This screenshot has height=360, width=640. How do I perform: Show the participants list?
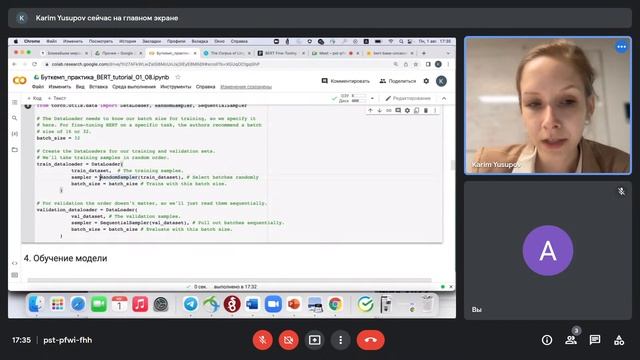pos(571,340)
